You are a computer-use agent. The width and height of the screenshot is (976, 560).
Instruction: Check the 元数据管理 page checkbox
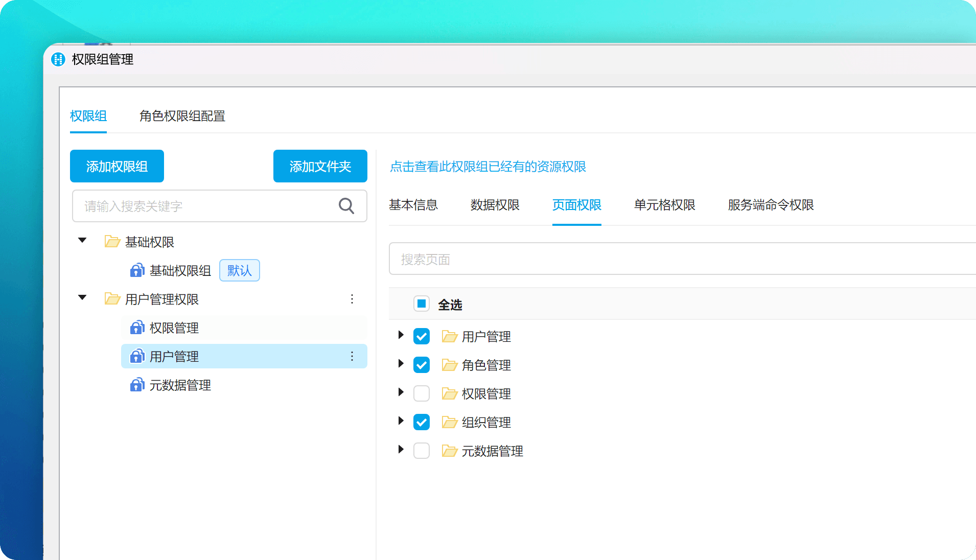(x=422, y=451)
